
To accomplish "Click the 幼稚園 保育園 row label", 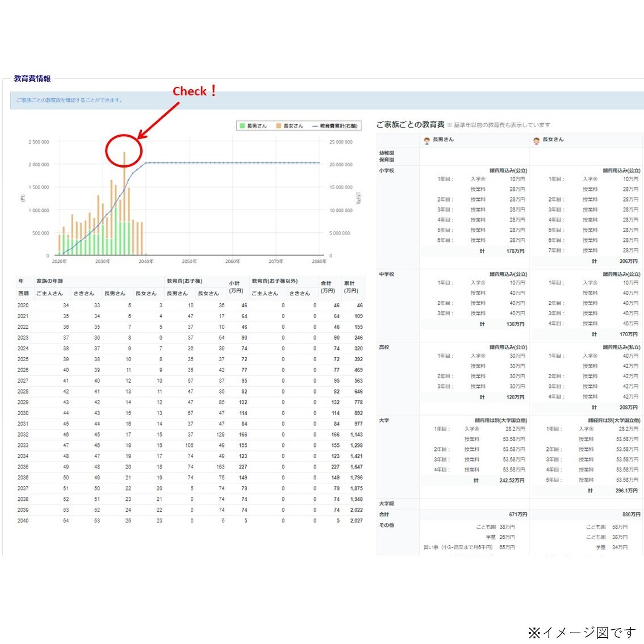I will 387,156.
